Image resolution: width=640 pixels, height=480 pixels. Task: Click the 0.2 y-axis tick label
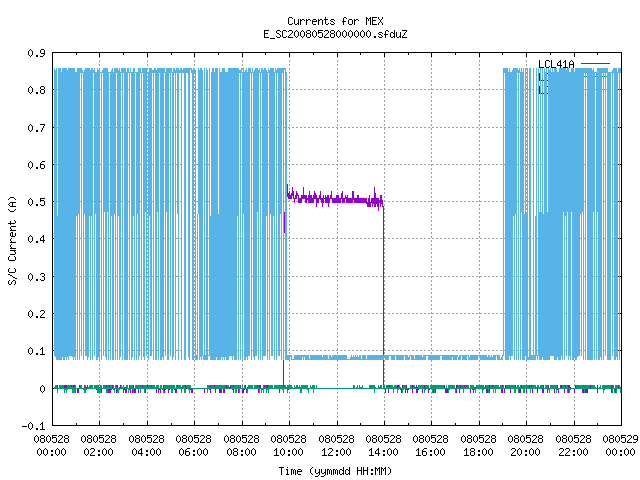click(36, 314)
